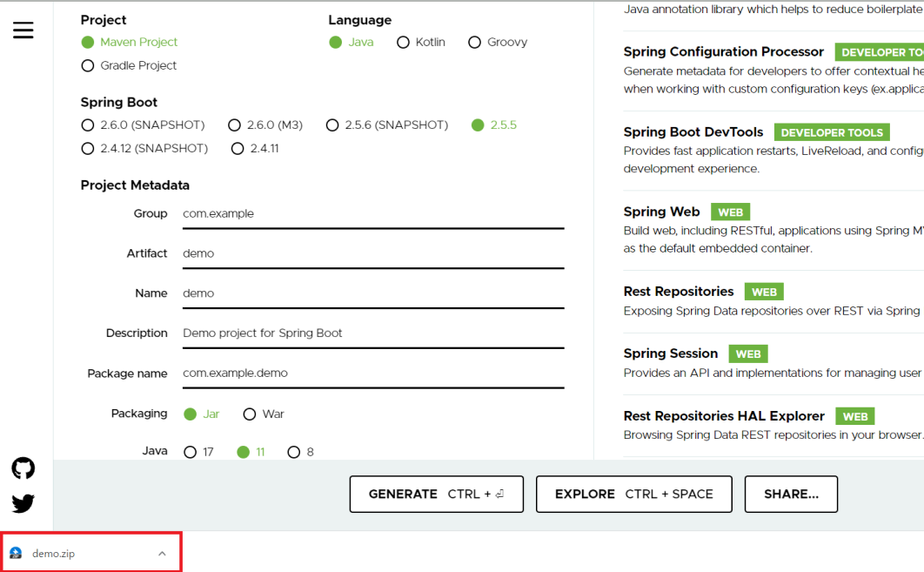Click tag beside Spring Configuration Processor

coord(880,52)
